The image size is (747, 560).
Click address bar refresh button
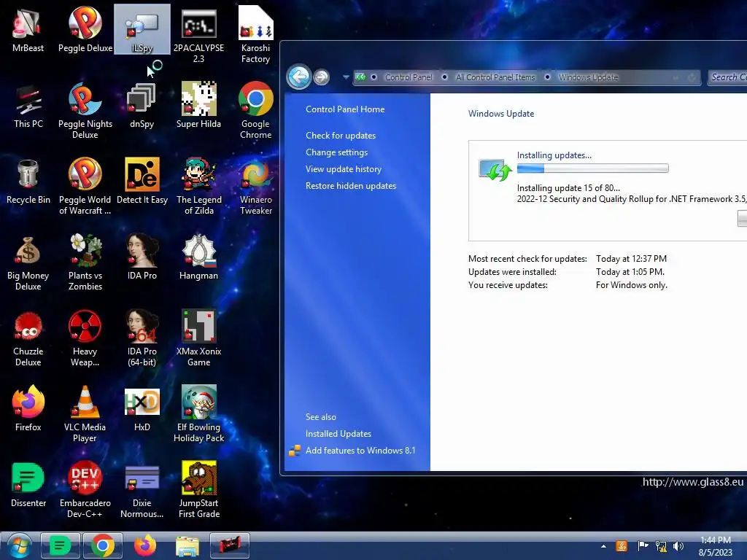tap(692, 77)
